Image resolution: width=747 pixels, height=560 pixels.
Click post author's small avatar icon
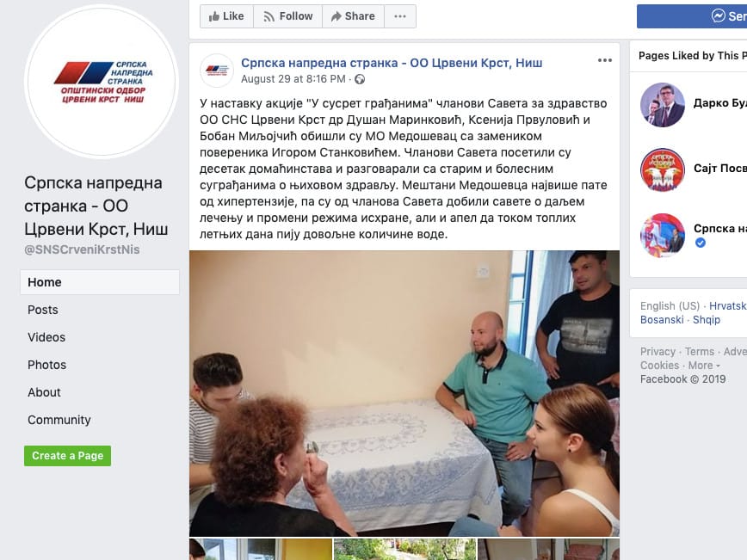(x=217, y=71)
